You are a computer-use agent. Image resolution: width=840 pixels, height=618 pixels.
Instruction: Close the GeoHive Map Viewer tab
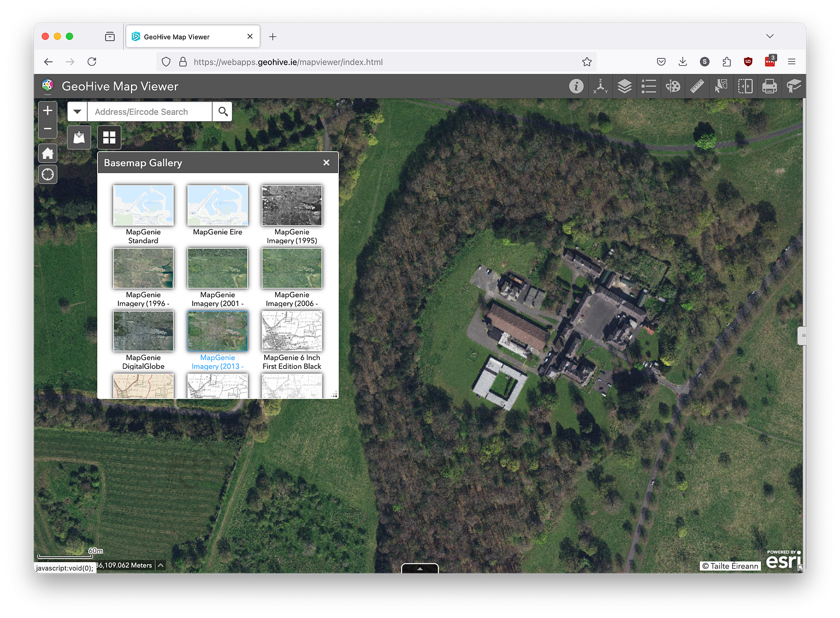(x=250, y=36)
